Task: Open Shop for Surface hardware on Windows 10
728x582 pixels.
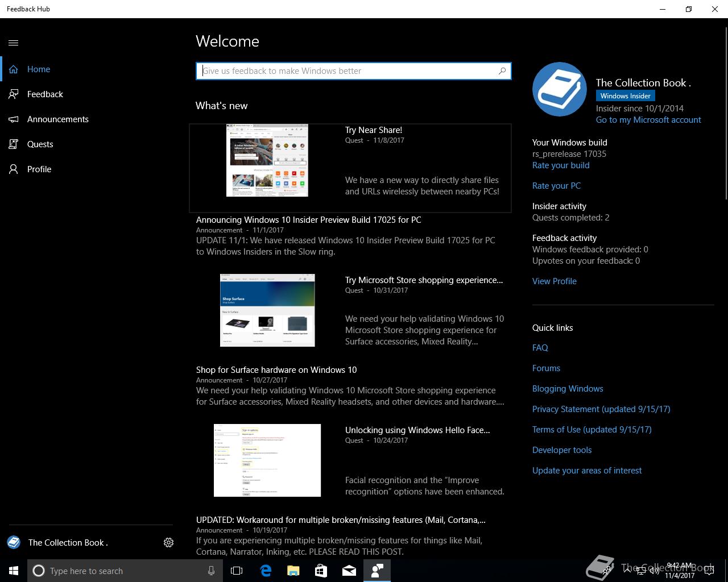Action: (276, 370)
